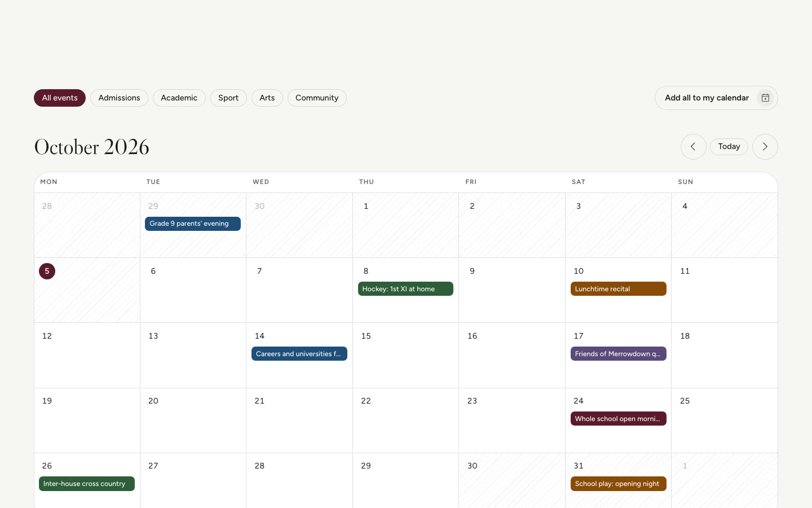Click Add all to my calendar
Image resolution: width=812 pixels, height=508 pixels.
tap(716, 98)
